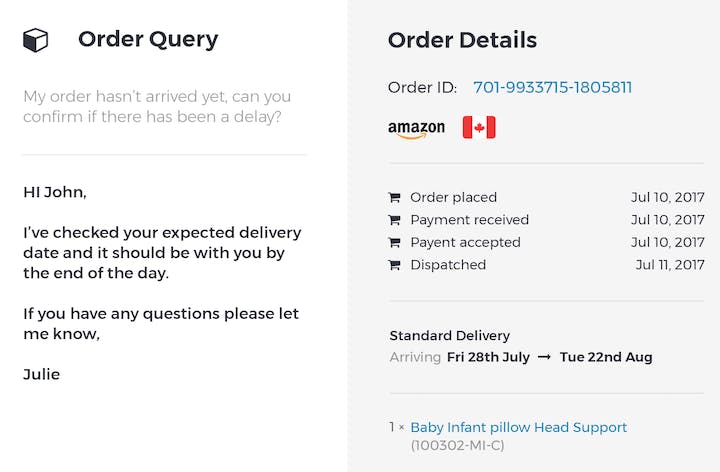Screen dimensions: 720x472
Task: Click the Tue 22nd Aug arrival date
Action: [606, 357]
